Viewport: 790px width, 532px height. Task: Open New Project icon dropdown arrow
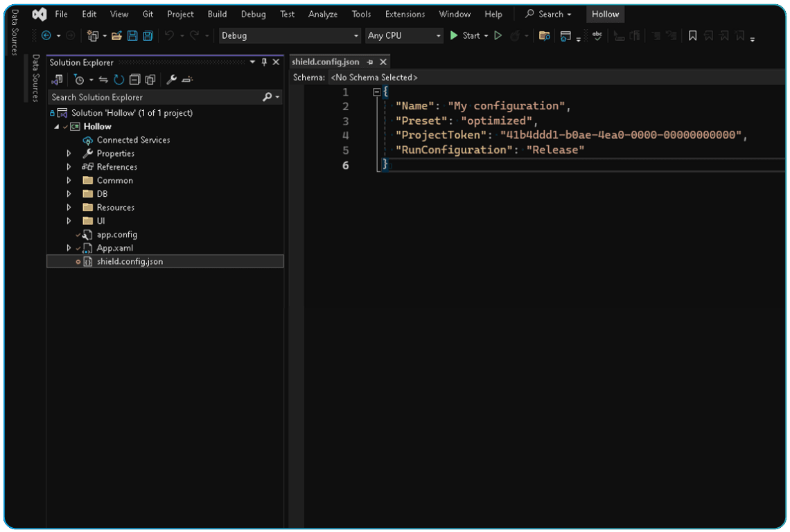(x=105, y=36)
